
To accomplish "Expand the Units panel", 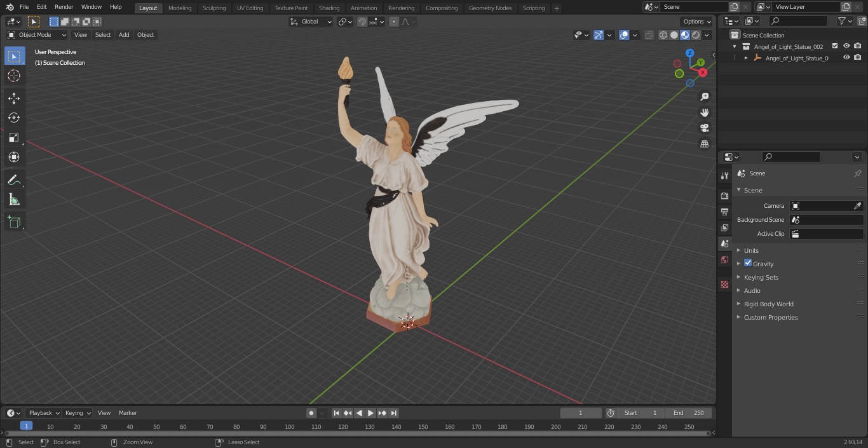I will tap(751, 250).
